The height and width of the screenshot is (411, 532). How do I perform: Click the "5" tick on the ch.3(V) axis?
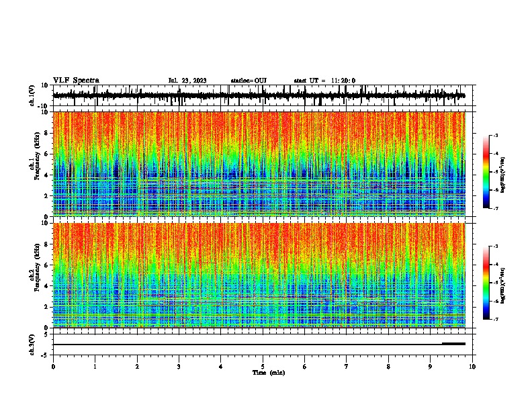[46, 334]
